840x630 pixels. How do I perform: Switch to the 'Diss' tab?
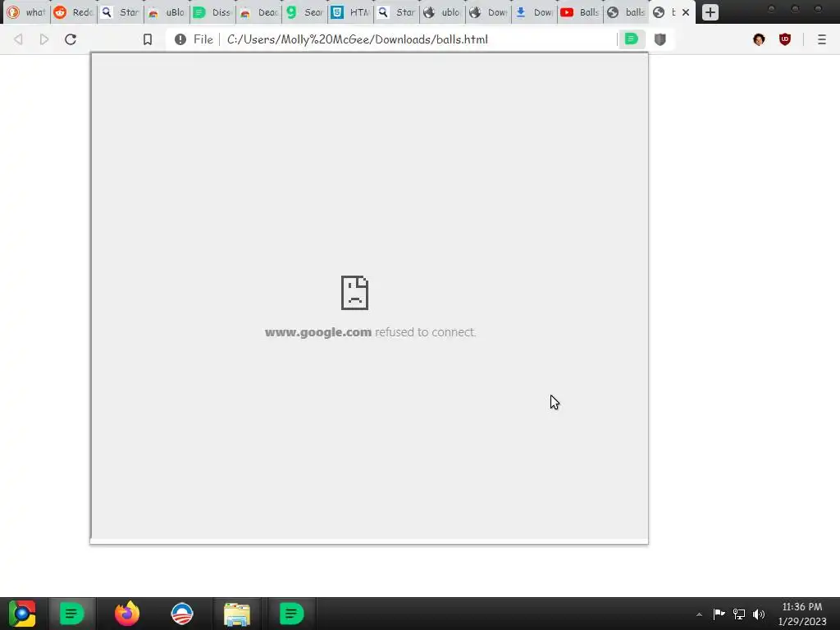point(212,12)
